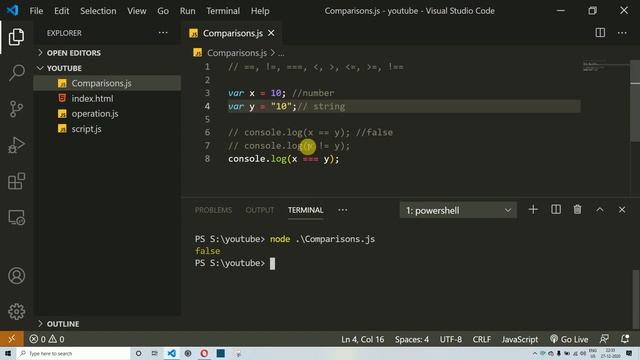Open the View menu
Viewport: 640px width, 360px height.
137,11
